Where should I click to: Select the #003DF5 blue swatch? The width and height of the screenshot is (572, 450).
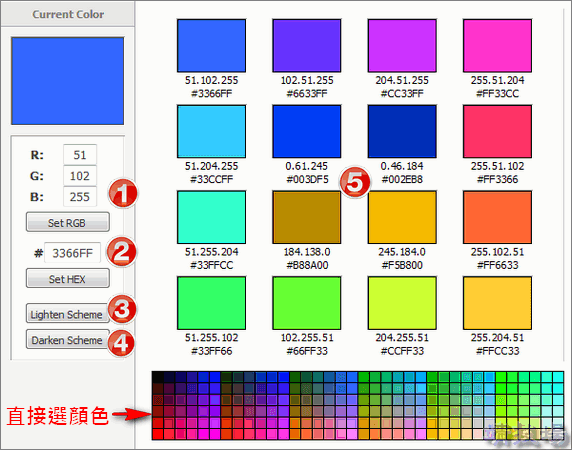tap(307, 131)
